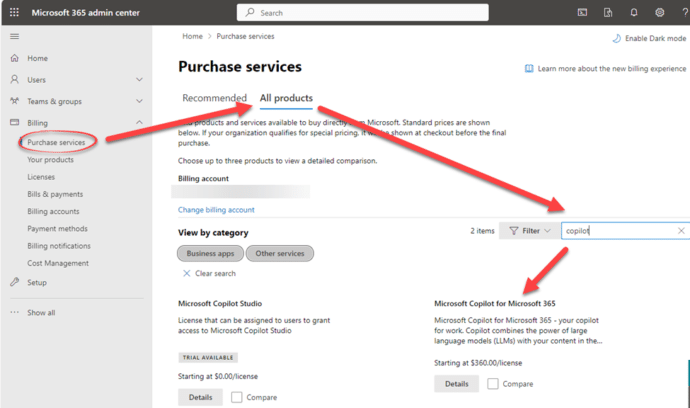Check Compare for Microsoft Copilot Studio
The width and height of the screenshot is (690, 408).
tap(236, 397)
